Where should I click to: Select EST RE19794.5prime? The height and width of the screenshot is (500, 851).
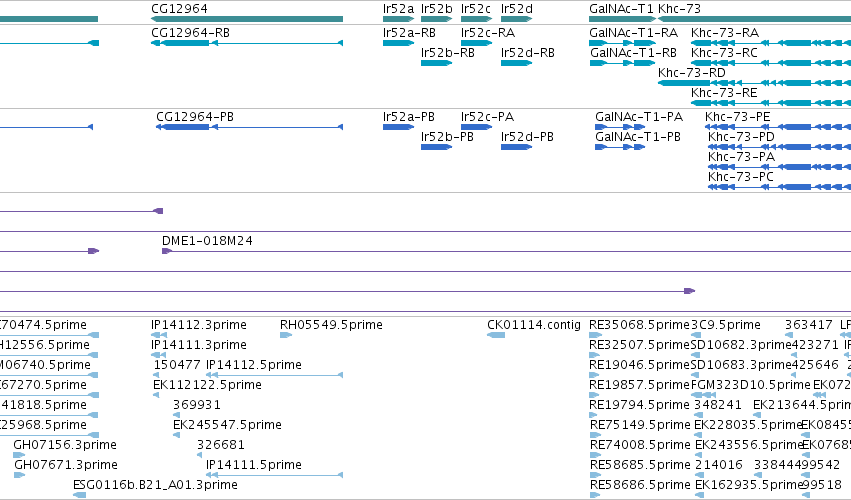click(x=639, y=405)
